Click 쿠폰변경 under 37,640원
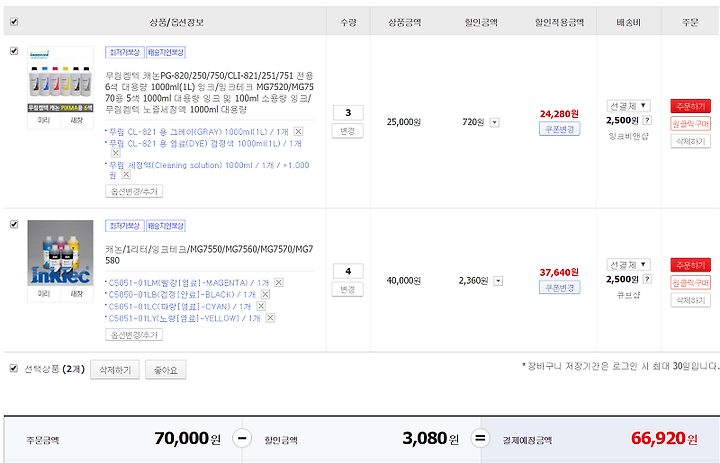 pos(559,288)
